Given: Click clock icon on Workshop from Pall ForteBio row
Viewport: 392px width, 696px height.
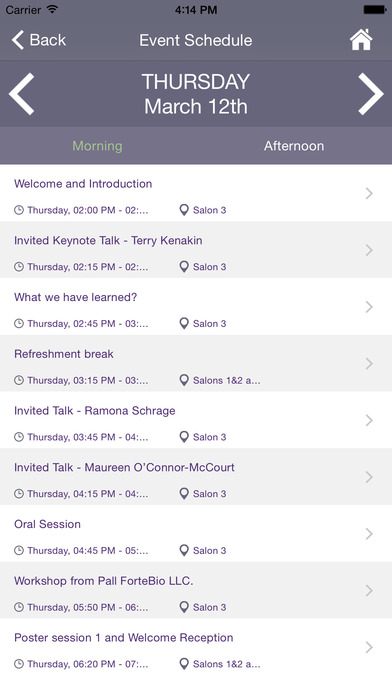Looking at the screenshot, I should tap(19, 607).
